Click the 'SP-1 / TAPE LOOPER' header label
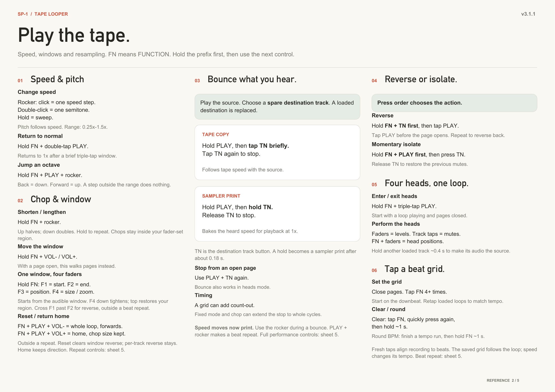 [43, 14]
